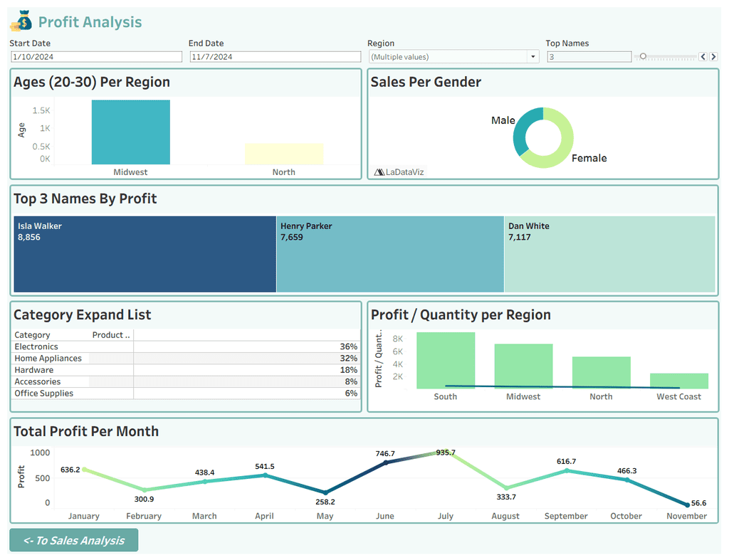Click the South axis label
This screenshot has width=729, height=560.
pos(446,396)
